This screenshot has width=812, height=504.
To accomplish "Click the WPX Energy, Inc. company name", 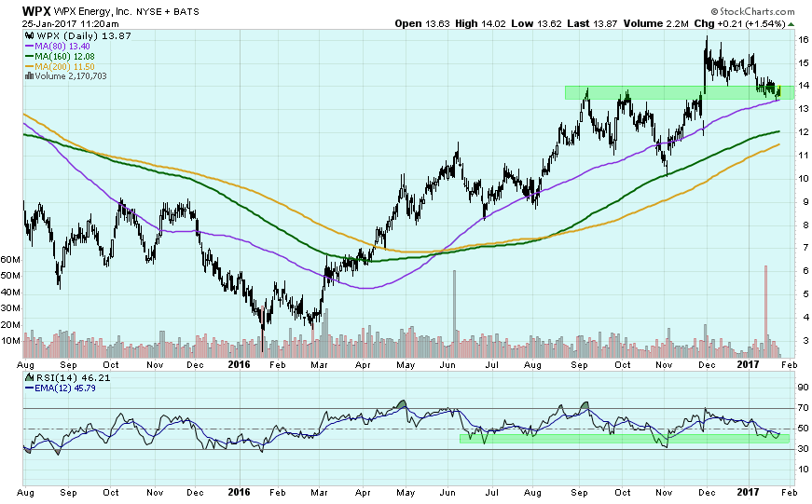I will (94, 11).
